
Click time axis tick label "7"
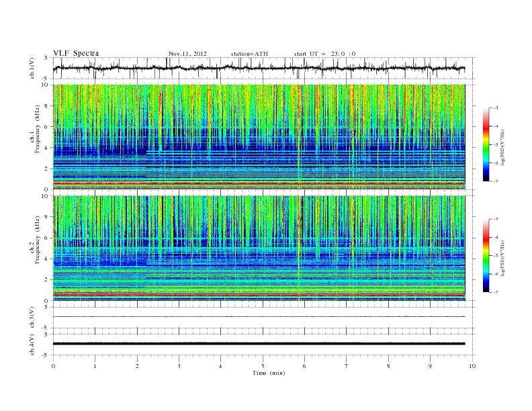347,366
